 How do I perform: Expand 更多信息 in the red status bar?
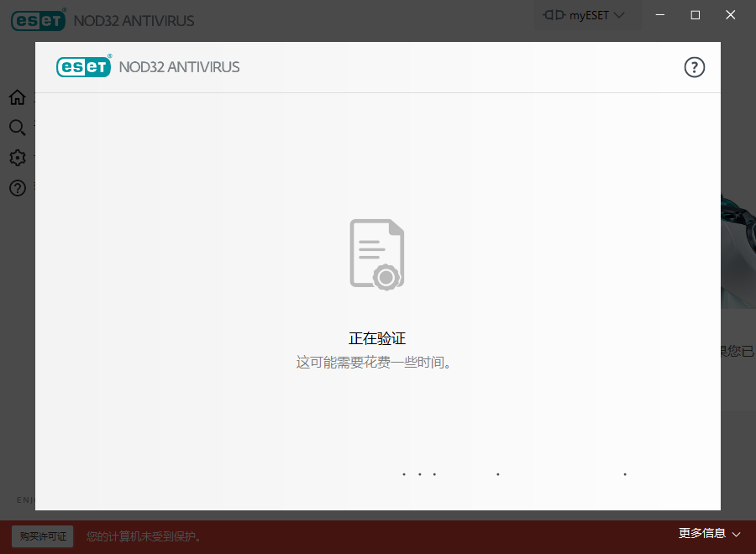709,533
